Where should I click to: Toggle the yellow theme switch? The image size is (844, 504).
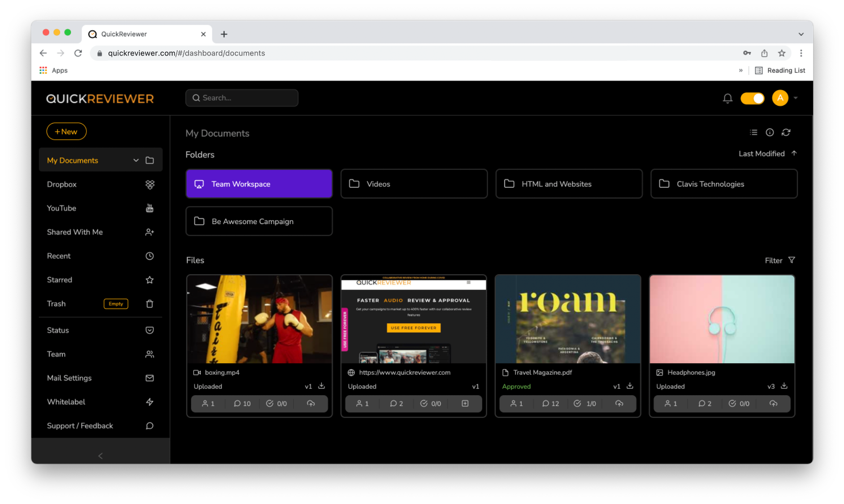pyautogui.click(x=752, y=98)
